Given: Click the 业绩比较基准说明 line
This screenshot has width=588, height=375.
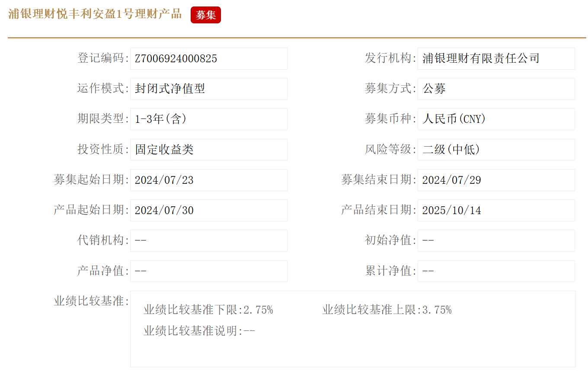Looking at the screenshot, I should (199, 331).
